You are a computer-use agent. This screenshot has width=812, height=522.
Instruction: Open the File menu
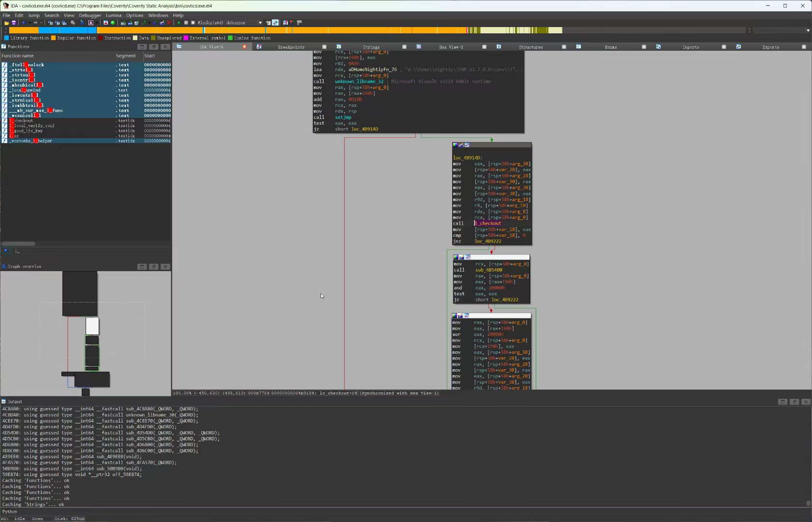6,15
